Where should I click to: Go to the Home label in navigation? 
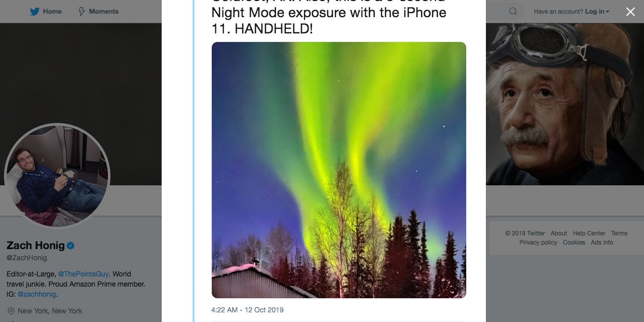(x=53, y=12)
